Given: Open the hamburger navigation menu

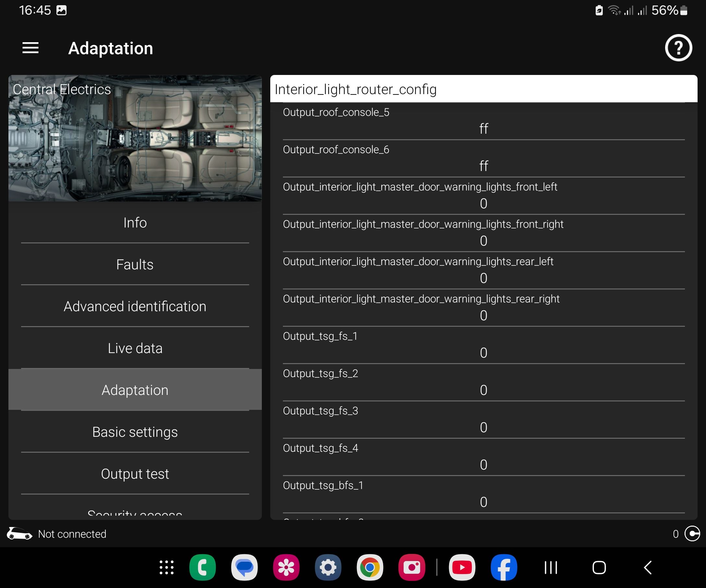Looking at the screenshot, I should (x=30, y=48).
